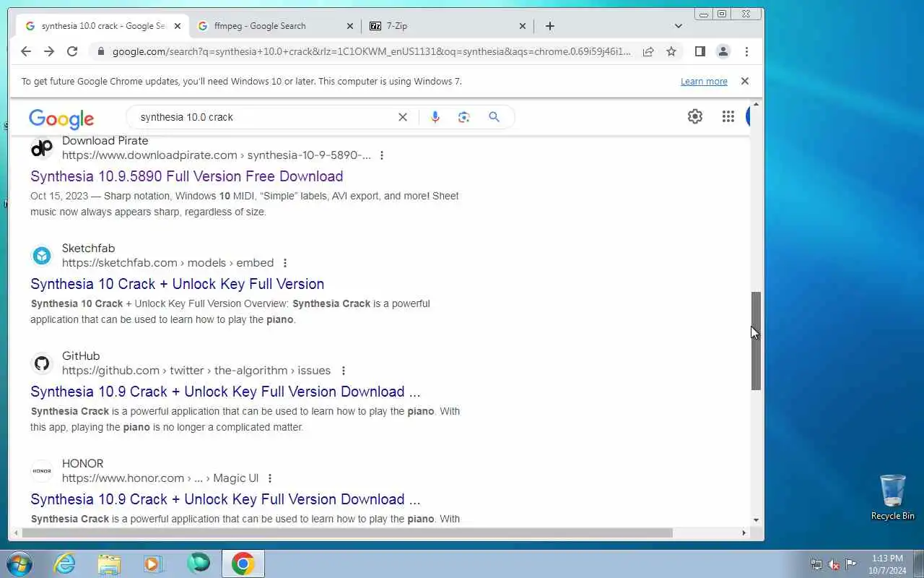Click the Chrome address bar URL

pyautogui.click(x=371, y=51)
